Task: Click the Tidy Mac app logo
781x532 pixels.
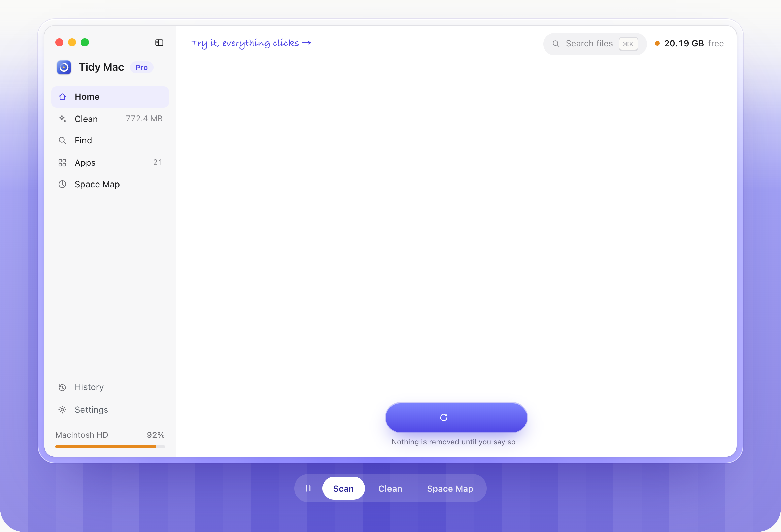Action: tap(64, 67)
